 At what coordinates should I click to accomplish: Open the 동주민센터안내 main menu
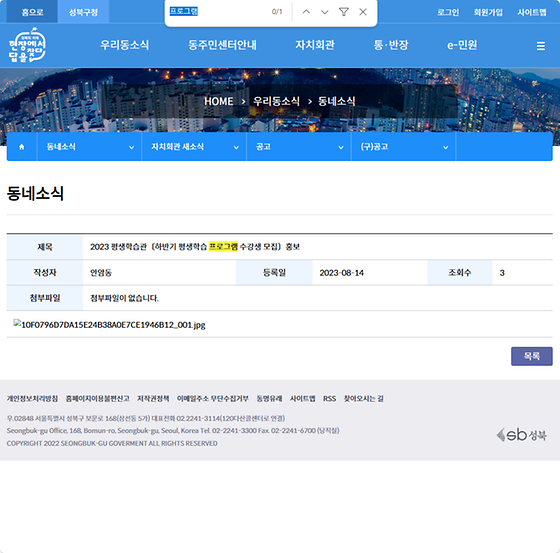pyautogui.click(x=222, y=45)
